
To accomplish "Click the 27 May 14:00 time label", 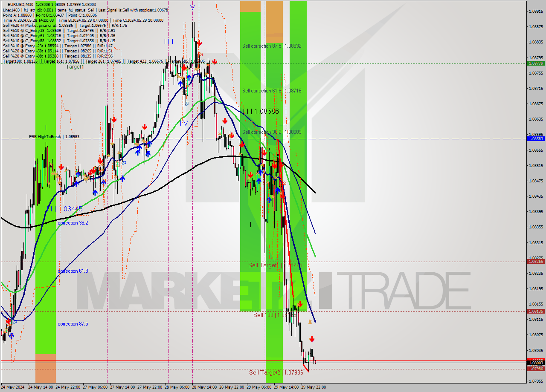I will tap(122, 387).
